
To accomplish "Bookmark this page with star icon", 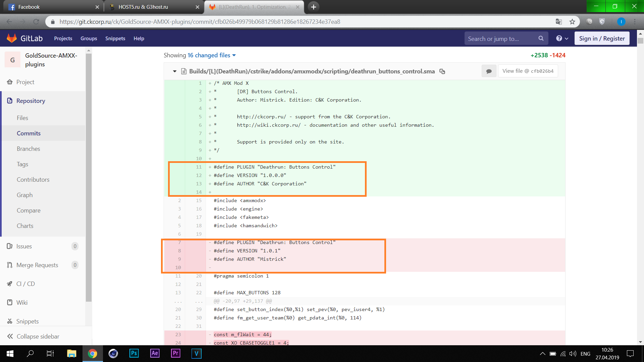I will (572, 21).
